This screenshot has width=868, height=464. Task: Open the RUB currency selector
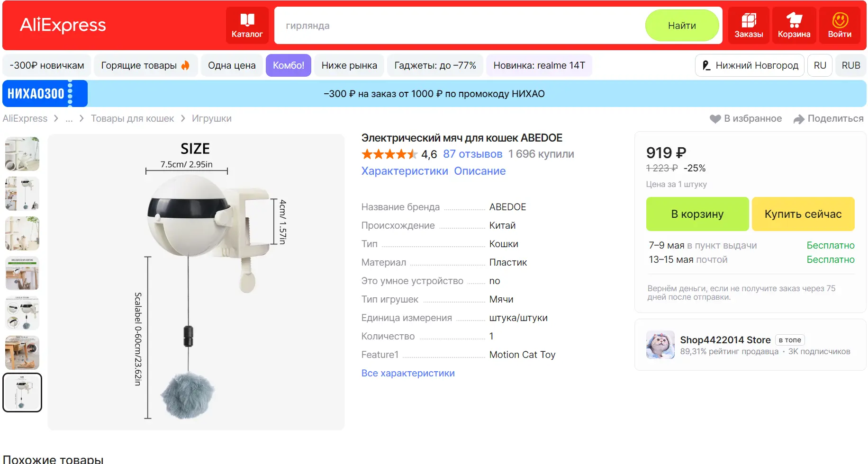(x=850, y=65)
